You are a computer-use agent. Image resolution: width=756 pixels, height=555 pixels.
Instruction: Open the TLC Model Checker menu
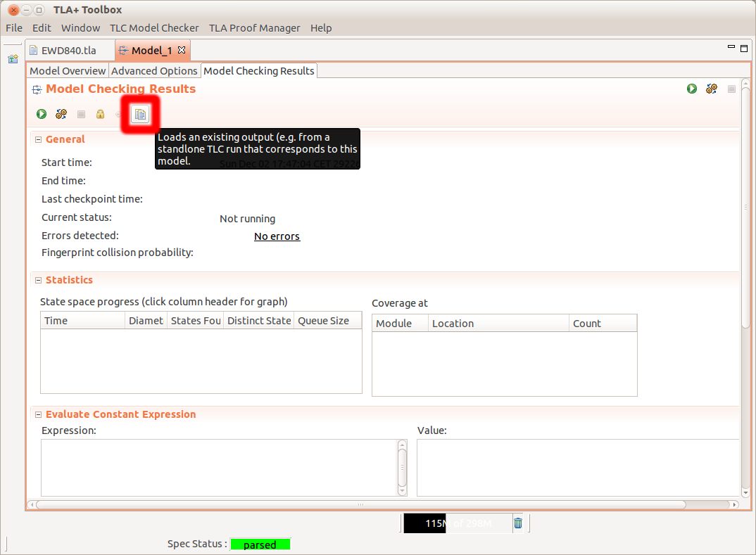[154, 27]
